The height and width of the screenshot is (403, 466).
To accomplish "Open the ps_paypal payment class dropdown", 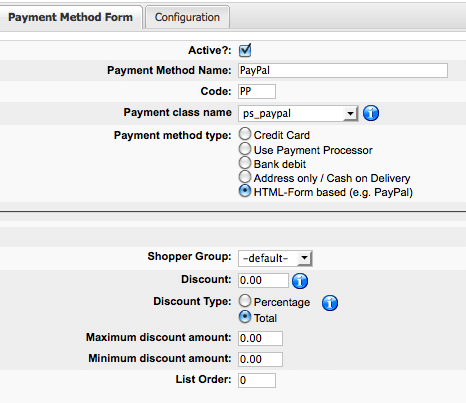I will point(298,113).
